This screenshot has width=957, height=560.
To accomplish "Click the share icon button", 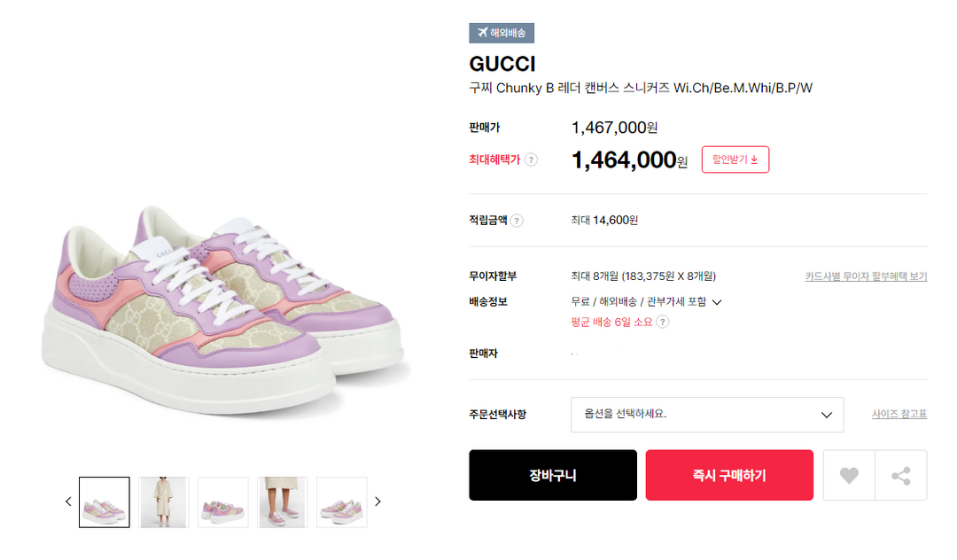I will coord(901,476).
